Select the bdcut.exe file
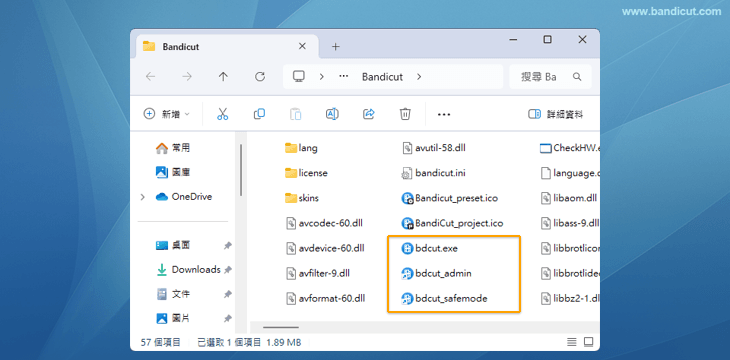 point(429,249)
